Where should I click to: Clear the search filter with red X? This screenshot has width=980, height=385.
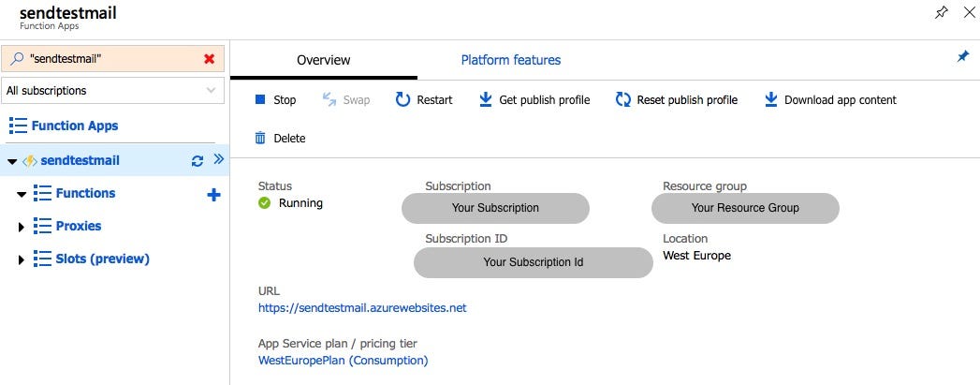coord(209,59)
